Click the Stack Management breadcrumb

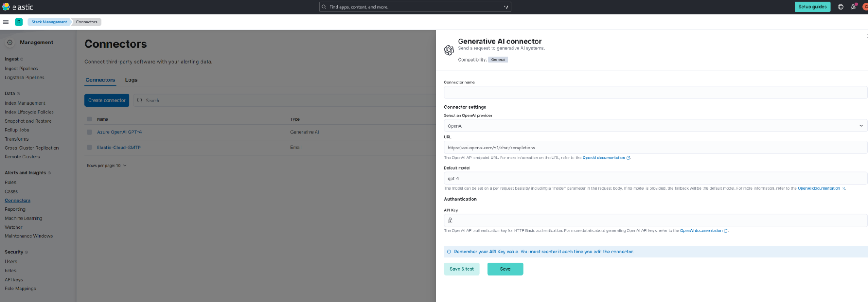click(x=49, y=22)
